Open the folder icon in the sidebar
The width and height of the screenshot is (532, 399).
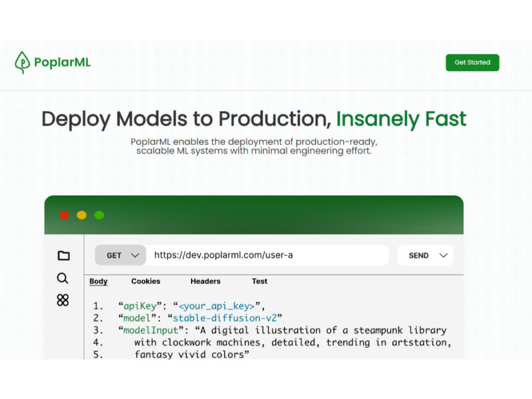click(x=63, y=255)
